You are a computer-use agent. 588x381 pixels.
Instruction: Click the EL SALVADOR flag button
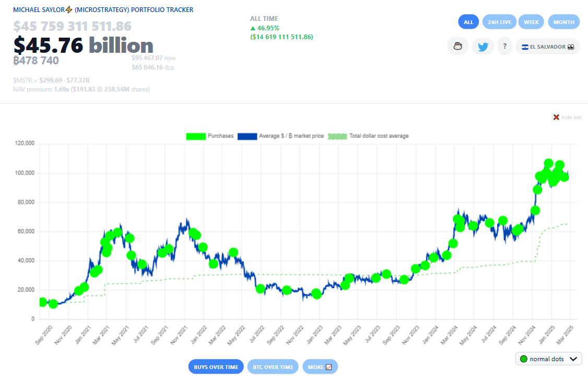click(547, 46)
